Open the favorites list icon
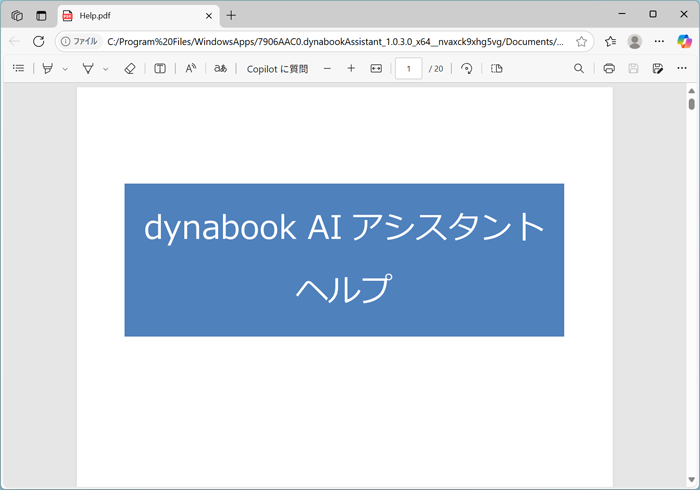This screenshot has height=490, width=700. tap(611, 42)
